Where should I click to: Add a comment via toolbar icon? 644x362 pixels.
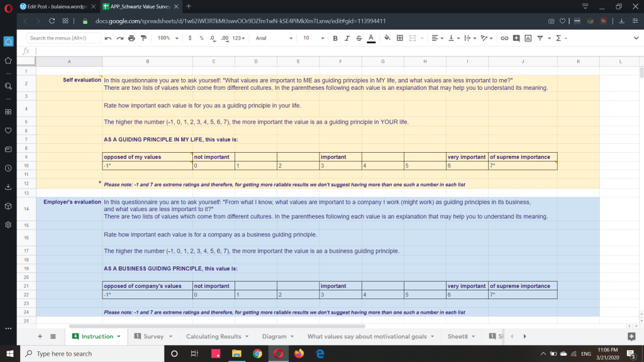coord(516,38)
